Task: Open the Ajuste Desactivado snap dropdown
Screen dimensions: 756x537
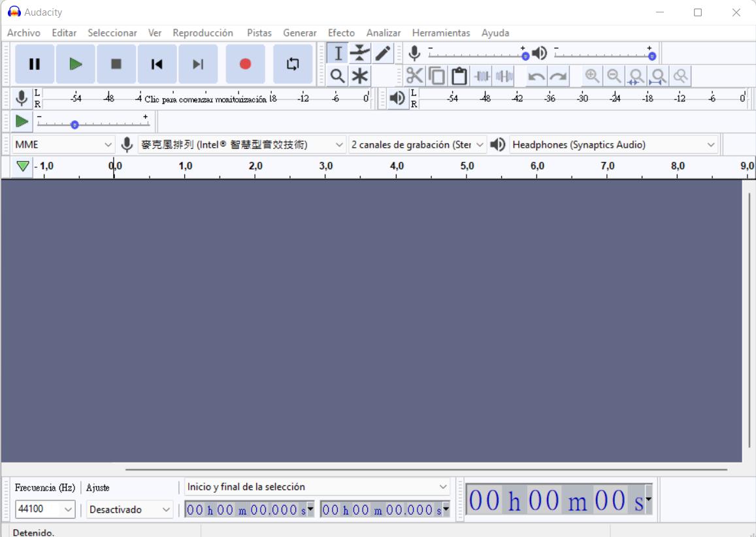Action: pos(129,510)
